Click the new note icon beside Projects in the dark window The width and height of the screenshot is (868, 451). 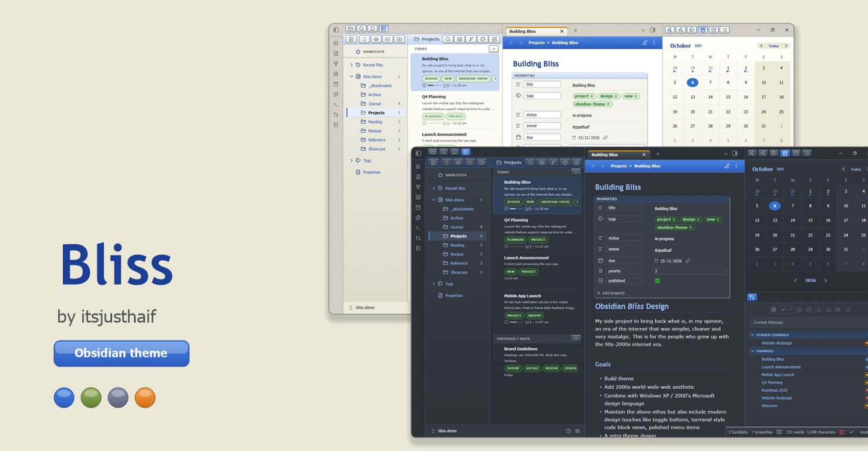click(577, 163)
